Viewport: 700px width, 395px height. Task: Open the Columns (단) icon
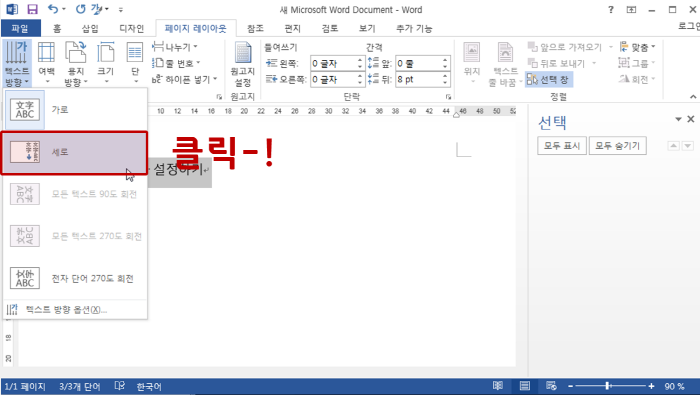(135, 63)
